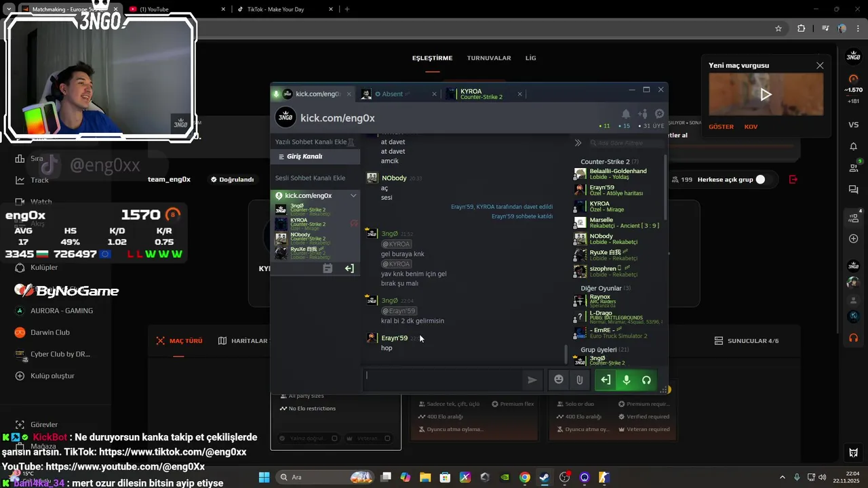This screenshot has width=868, height=488.
Task: Select MAÇ TÜRÜ tab
Action: coord(180,341)
